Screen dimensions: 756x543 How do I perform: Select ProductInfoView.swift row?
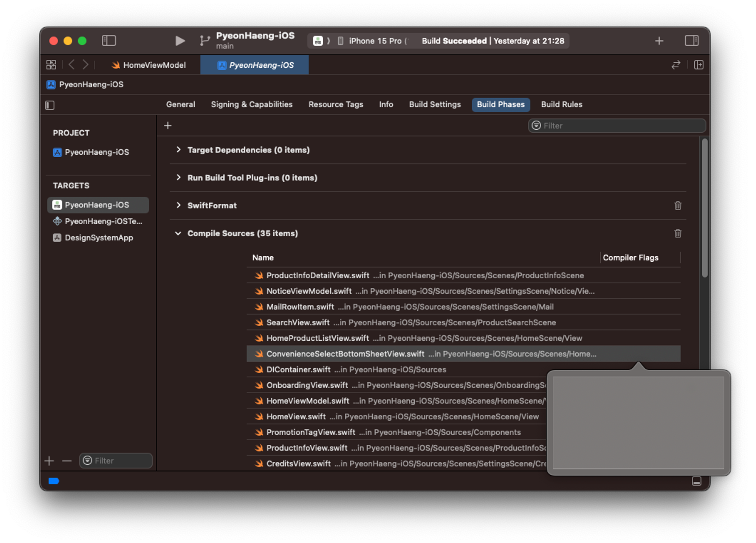point(397,448)
